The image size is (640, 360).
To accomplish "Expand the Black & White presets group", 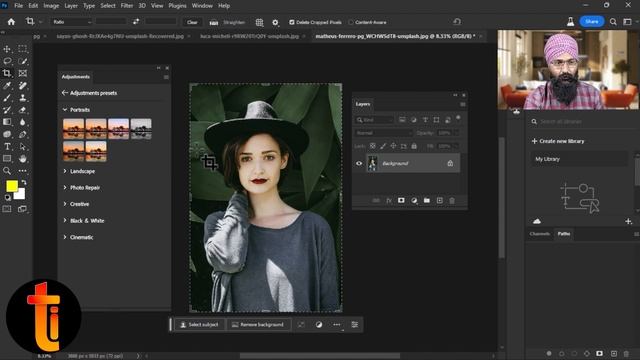I will pos(65,220).
